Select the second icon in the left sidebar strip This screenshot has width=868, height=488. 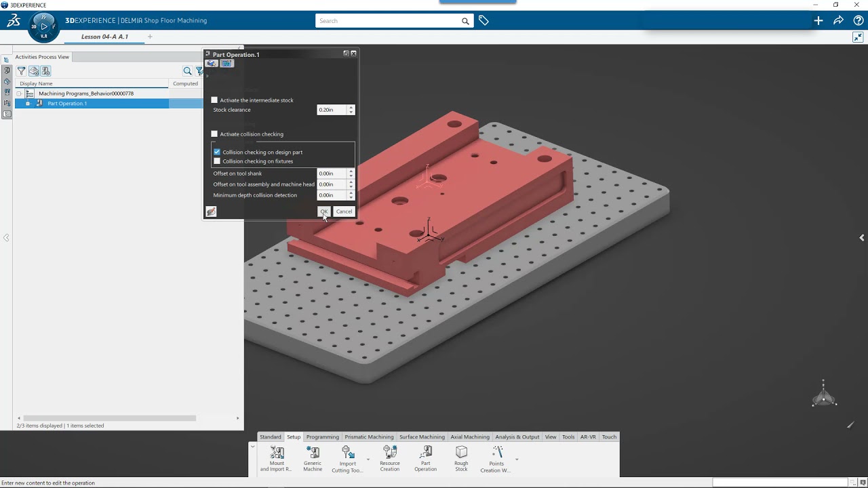[x=7, y=70]
